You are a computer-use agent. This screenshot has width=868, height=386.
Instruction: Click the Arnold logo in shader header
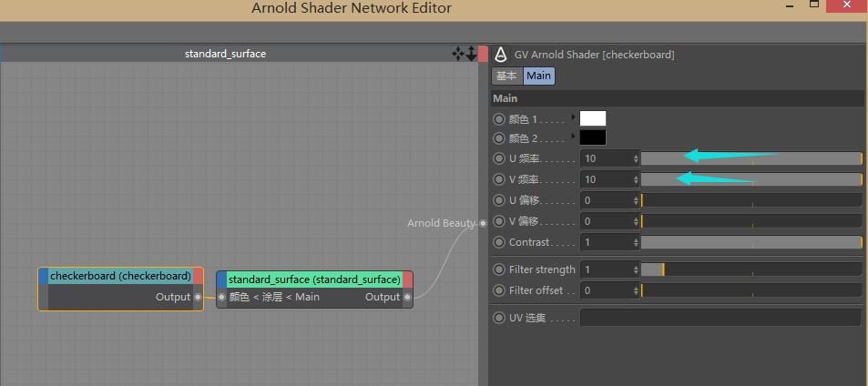(x=501, y=55)
